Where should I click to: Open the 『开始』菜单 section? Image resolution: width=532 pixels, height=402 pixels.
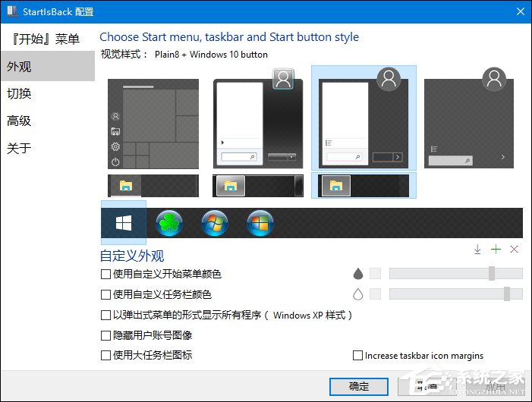[x=44, y=39]
